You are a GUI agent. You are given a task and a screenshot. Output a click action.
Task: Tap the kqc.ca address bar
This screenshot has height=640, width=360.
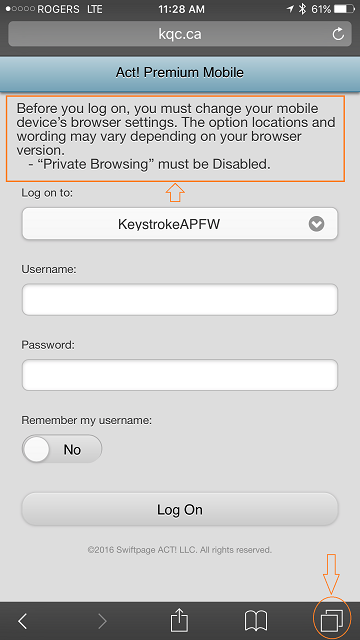[x=180, y=34]
